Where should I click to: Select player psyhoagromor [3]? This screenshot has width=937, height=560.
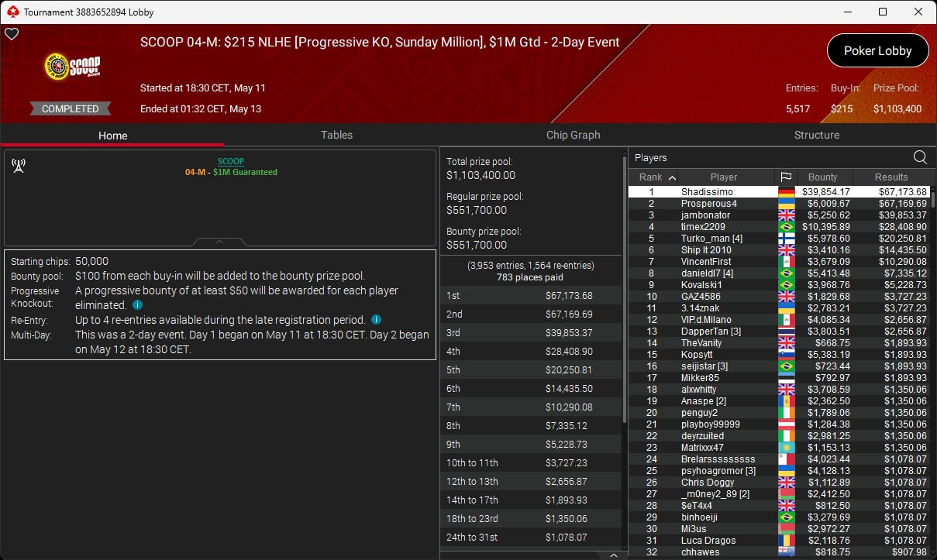718,471
